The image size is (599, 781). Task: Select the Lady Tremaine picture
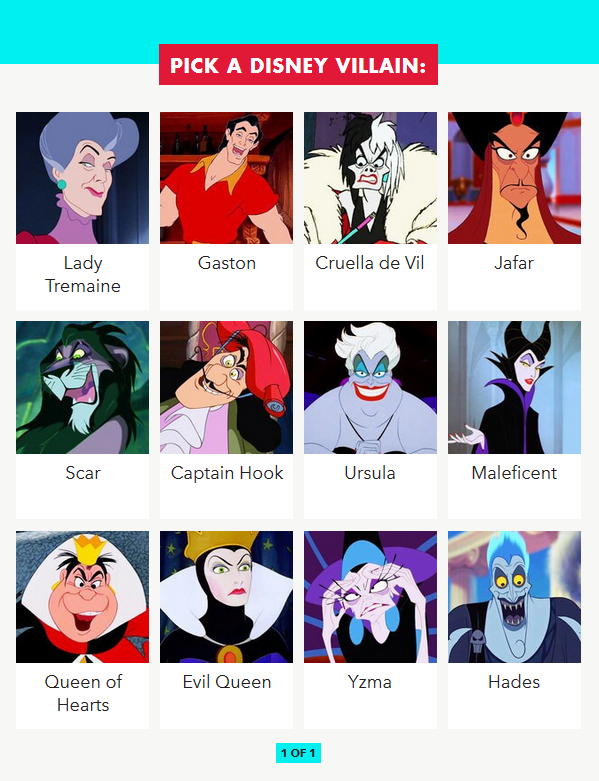[x=82, y=178]
